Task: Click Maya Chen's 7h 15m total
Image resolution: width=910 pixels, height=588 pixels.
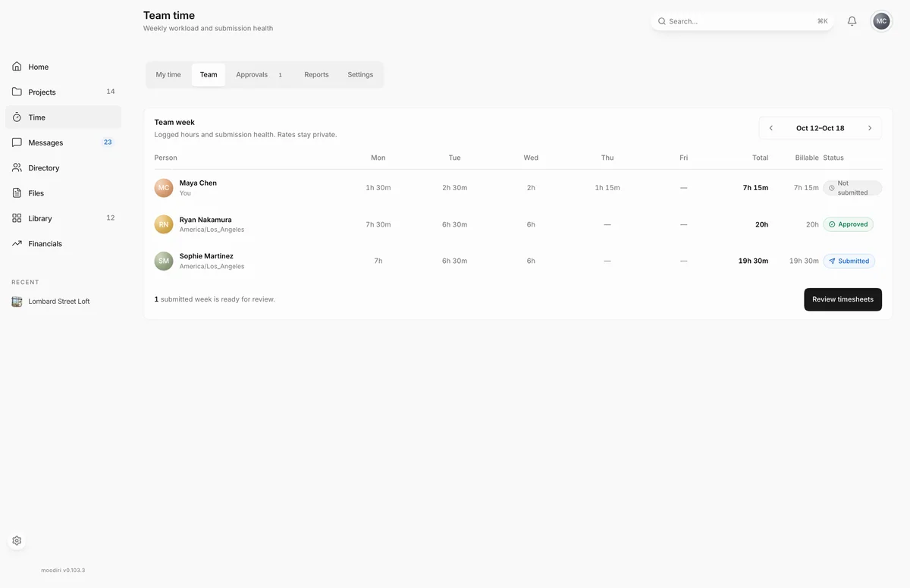Action: click(755, 188)
